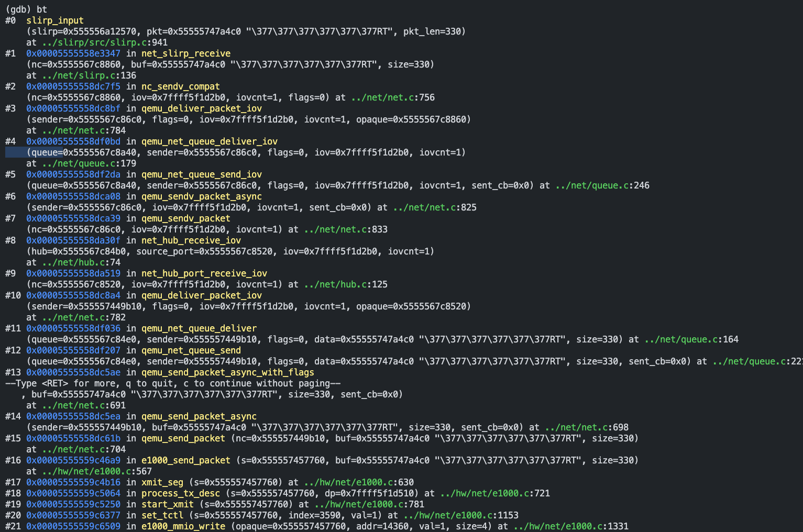Click the path ../net/net.c:691

pyautogui.click(x=84, y=405)
